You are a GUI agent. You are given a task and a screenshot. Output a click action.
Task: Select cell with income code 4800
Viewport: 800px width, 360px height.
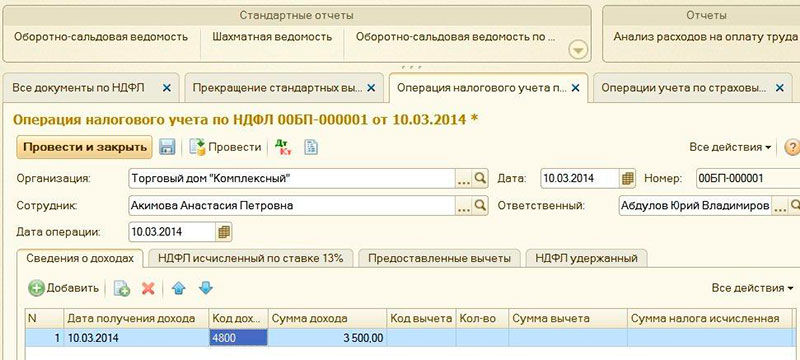click(x=238, y=338)
